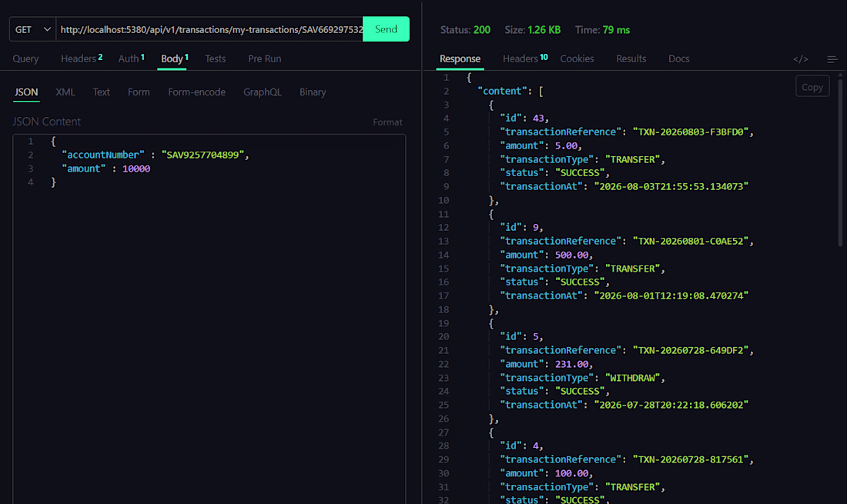
Task: Open the response Headers tab
Action: pos(525,58)
